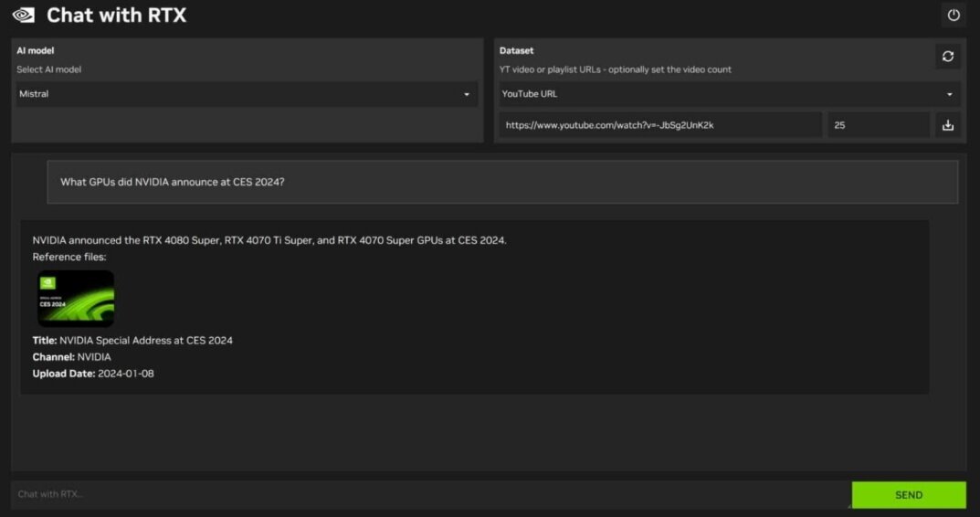Open the AI model dropdown showing Mistral

247,94
